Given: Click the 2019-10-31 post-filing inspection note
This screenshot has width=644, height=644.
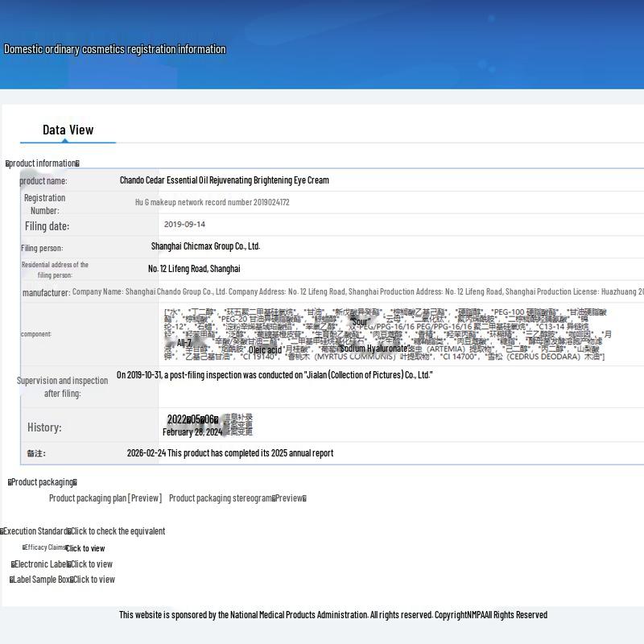Looking at the screenshot, I should coord(275,375).
